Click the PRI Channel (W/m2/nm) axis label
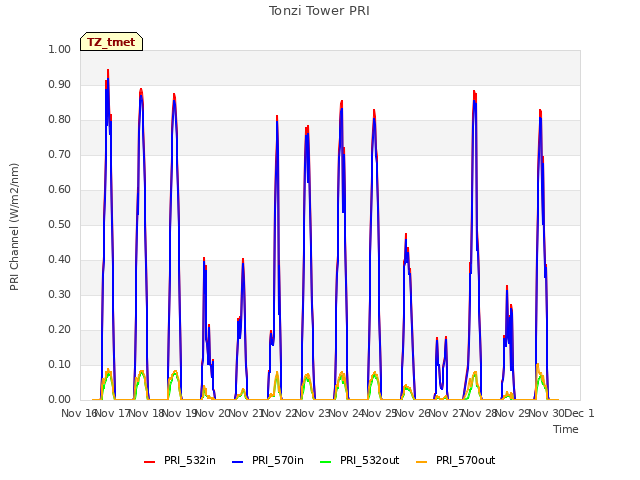 pyautogui.click(x=14, y=227)
